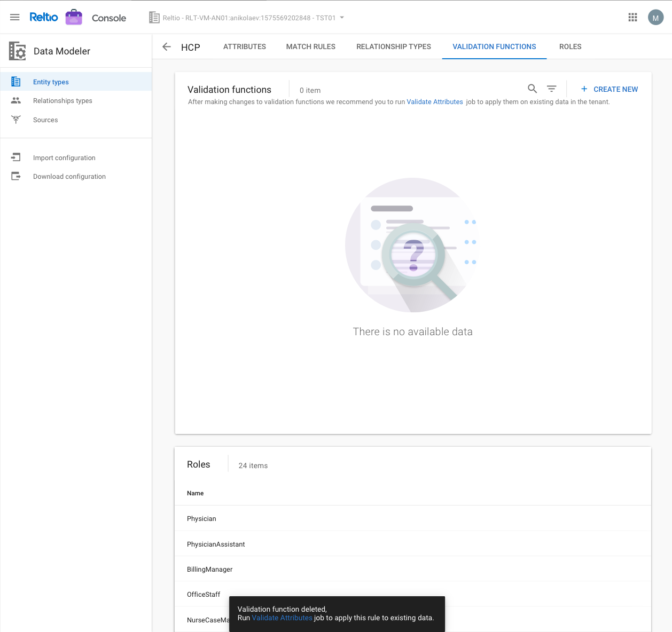Open the hamburger navigation menu
Viewport: 672px width, 632px height.
15,17
